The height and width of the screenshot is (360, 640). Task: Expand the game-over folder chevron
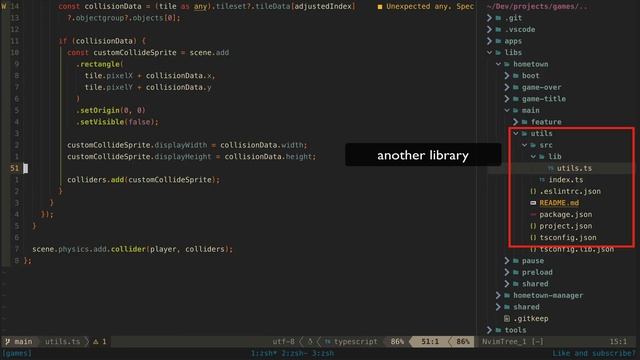click(507, 87)
